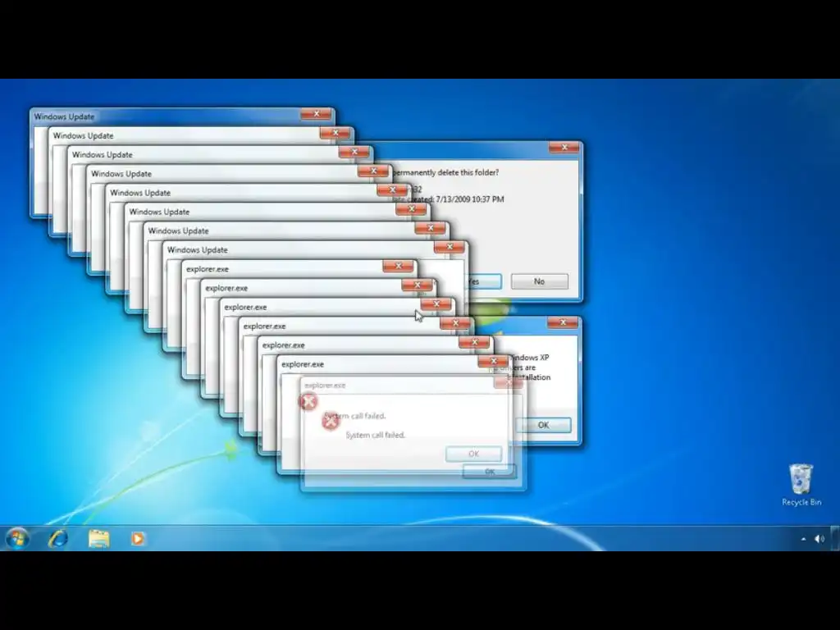This screenshot has height=630, width=840.
Task: Choose Yes in delete folder dialog
Action: point(485,281)
